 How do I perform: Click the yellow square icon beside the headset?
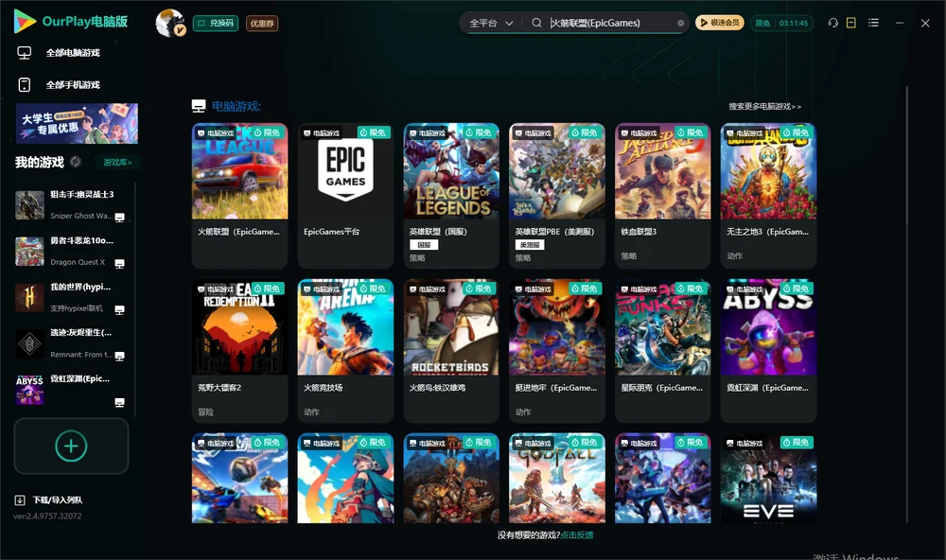click(x=851, y=23)
